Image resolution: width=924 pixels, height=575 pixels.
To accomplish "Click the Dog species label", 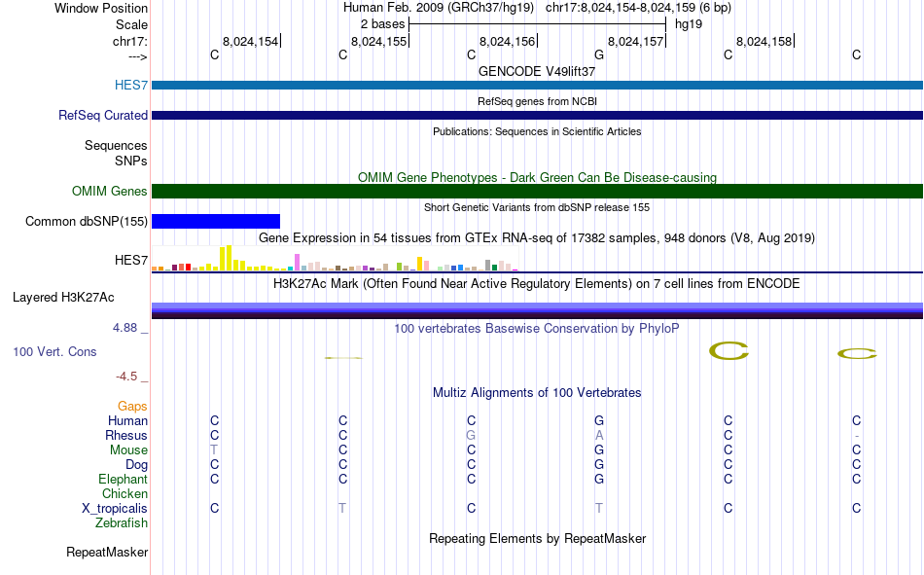I will [136, 465].
